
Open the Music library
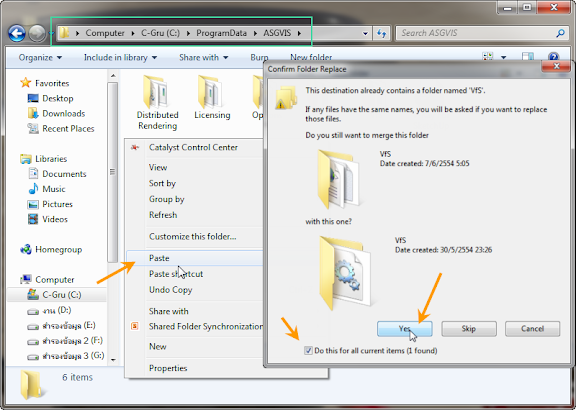pos(53,189)
